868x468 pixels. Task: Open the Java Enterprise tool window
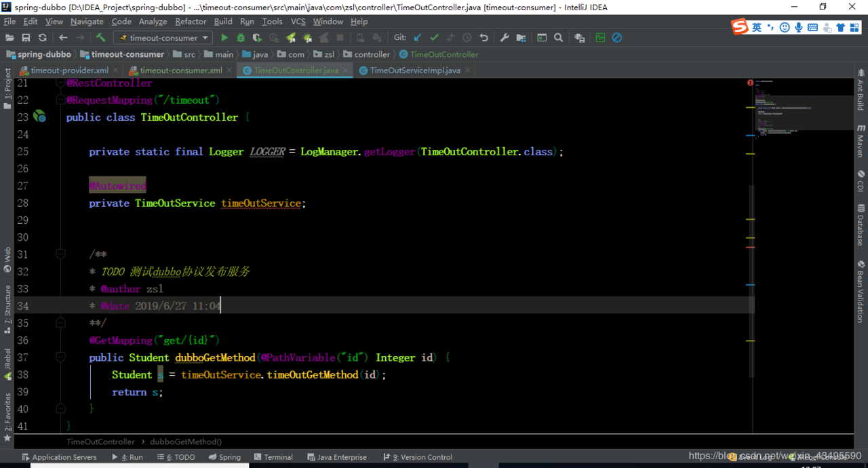click(337, 457)
